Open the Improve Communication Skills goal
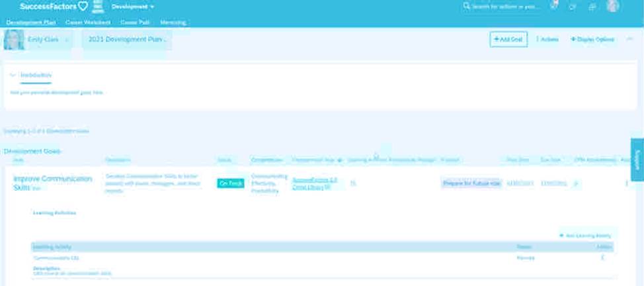Viewport: 644px width, 286px height. click(53, 183)
